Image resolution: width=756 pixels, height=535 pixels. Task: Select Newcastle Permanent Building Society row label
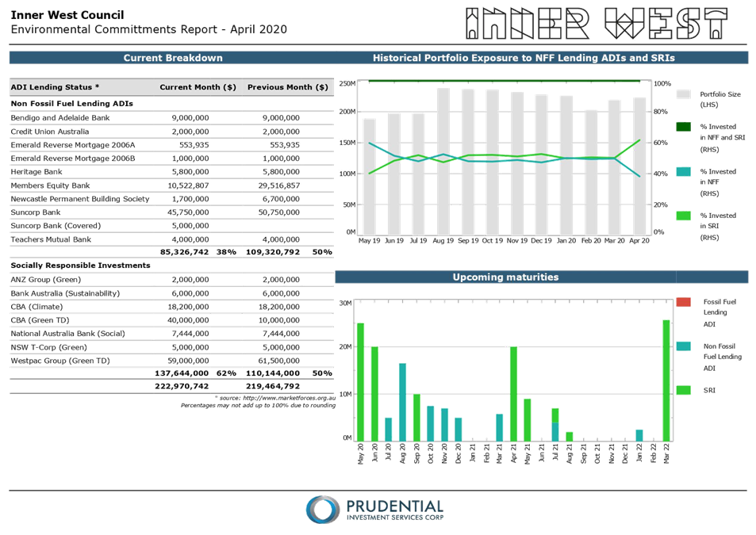(x=80, y=199)
